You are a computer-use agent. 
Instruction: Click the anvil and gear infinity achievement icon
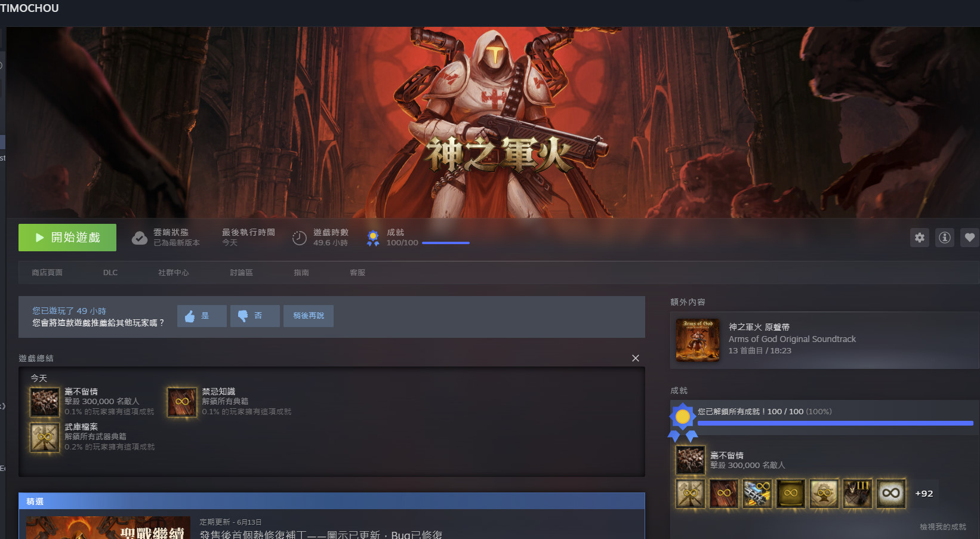[x=824, y=494]
